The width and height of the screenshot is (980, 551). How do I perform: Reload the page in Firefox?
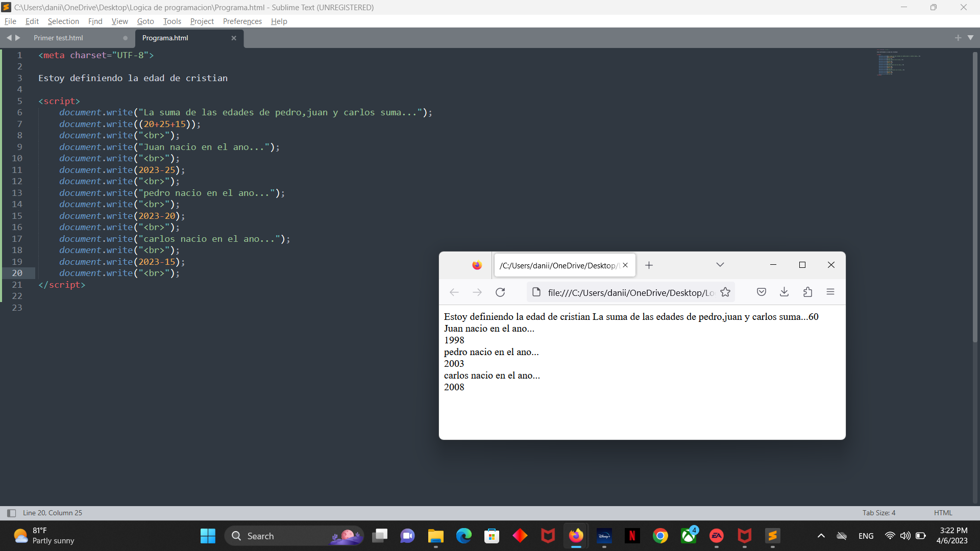click(500, 292)
